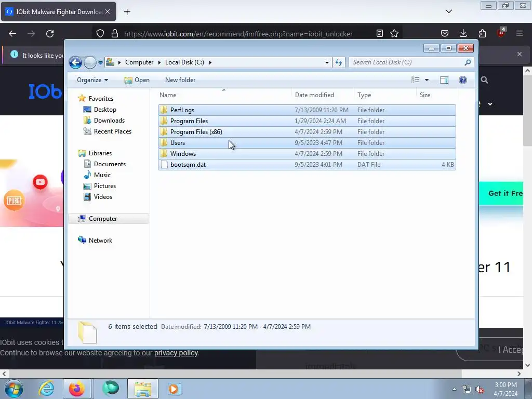Select the Program Files (x86) folder

click(x=307, y=131)
